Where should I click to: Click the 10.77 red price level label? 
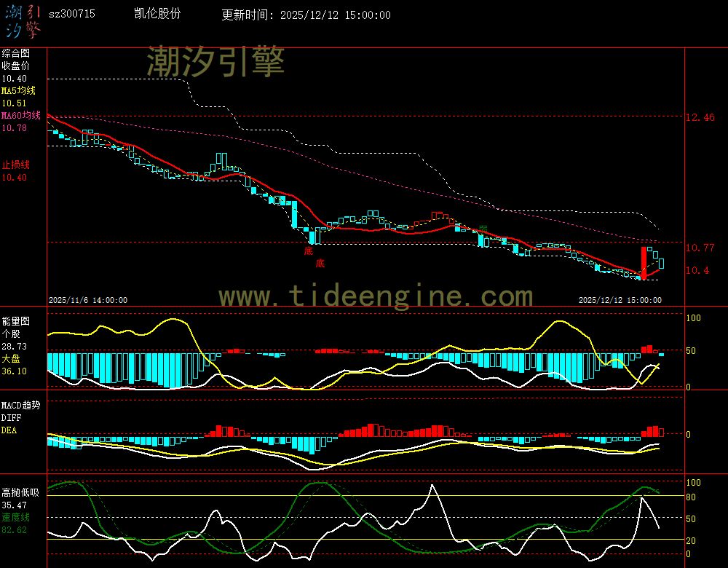(700, 248)
